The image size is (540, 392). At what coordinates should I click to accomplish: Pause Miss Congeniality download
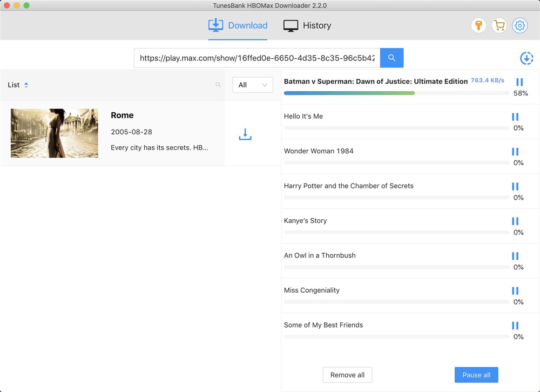click(x=515, y=290)
